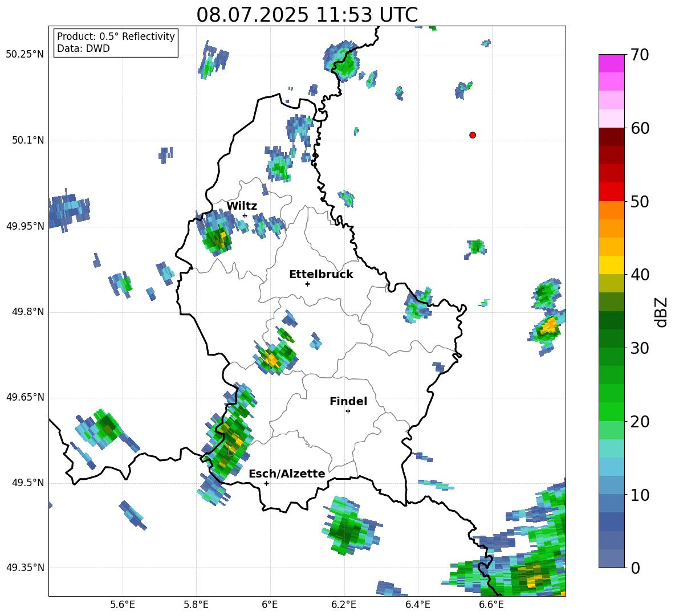Viewport: 675px width, 616px height.
Task: Click the 49.35°N latitude label
Action: coord(25,568)
